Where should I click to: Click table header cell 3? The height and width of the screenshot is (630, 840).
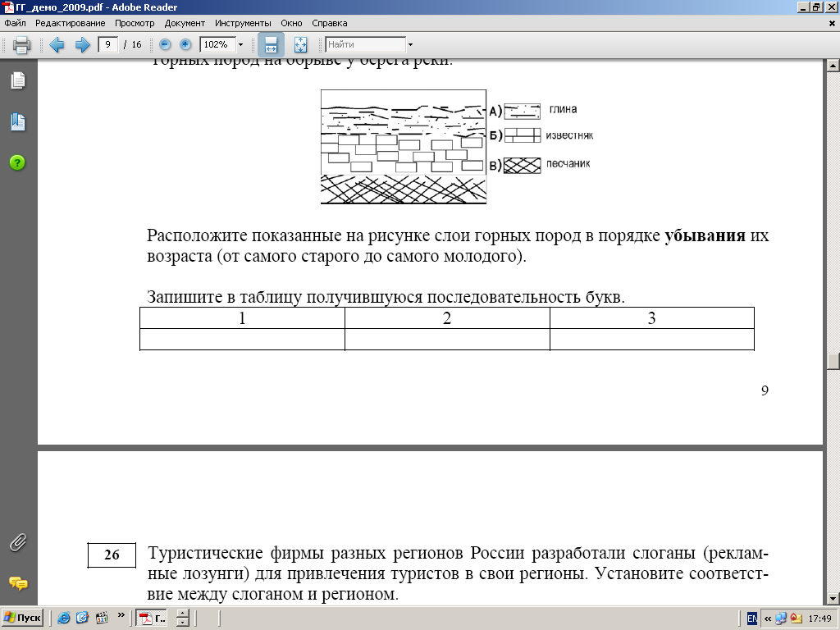(x=652, y=318)
